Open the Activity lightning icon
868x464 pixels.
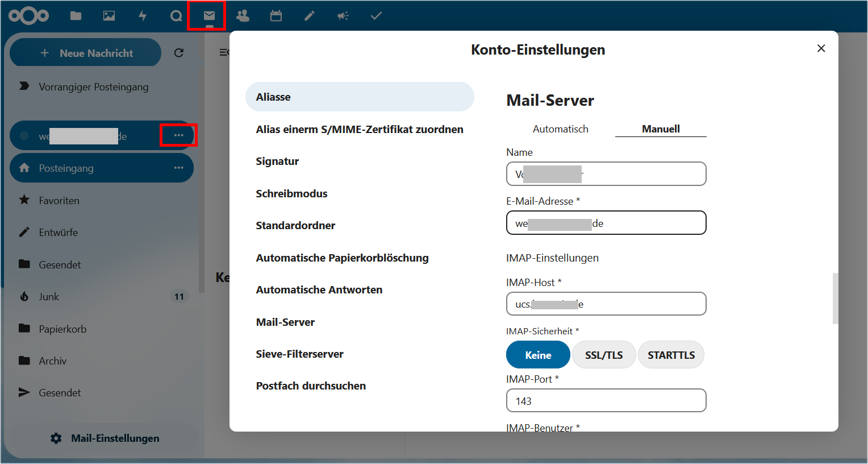tap(143, 16)
